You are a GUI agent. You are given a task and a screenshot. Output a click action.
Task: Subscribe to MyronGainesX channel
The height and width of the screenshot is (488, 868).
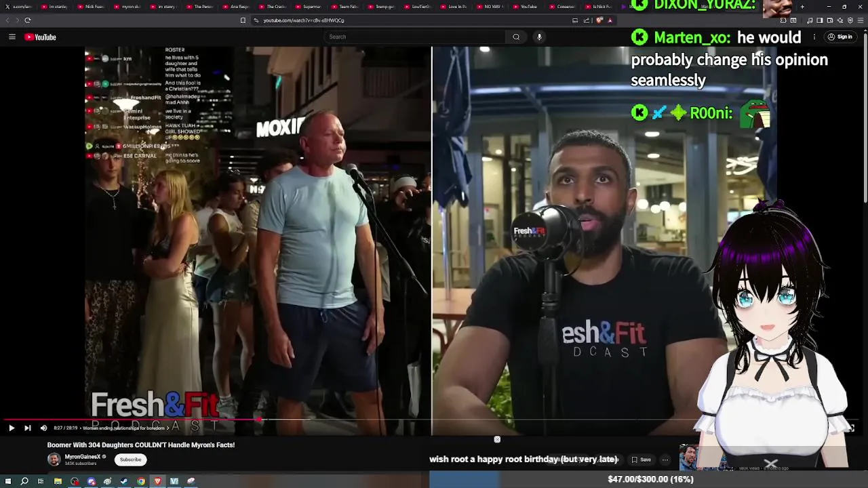click(x=130, y=460)
